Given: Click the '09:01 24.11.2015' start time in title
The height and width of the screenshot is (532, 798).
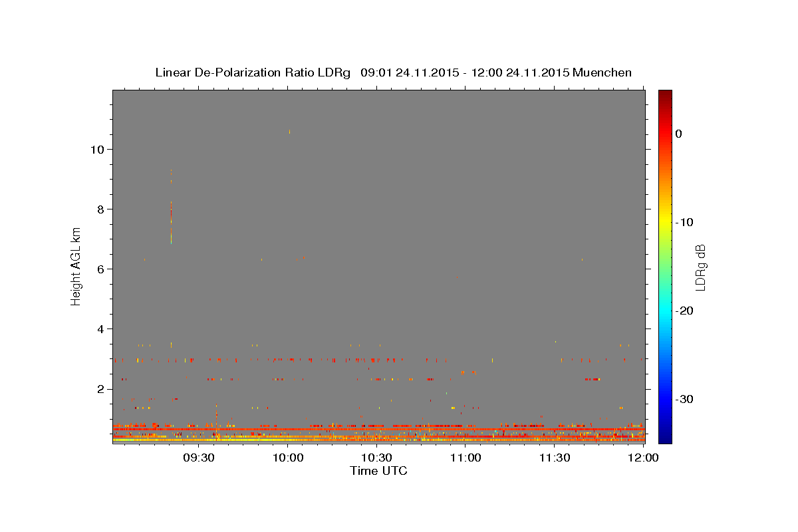Looking at the screenshot, I should point(410,72).
